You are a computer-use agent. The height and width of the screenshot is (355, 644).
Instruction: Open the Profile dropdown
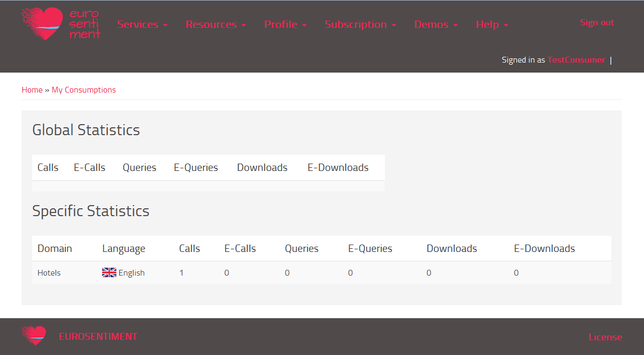click(x=285, y=24)
